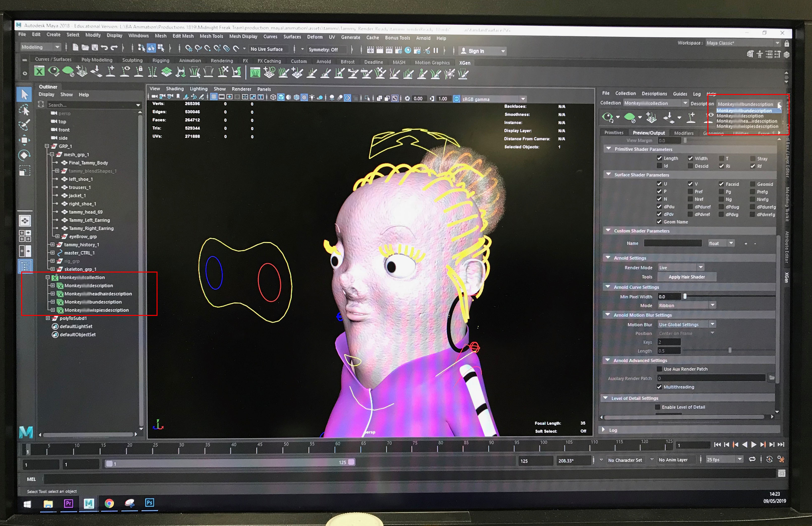Click the Isolate Select icon in viewport toolbar
The image size is (812, 526).
tap(368, 98)
